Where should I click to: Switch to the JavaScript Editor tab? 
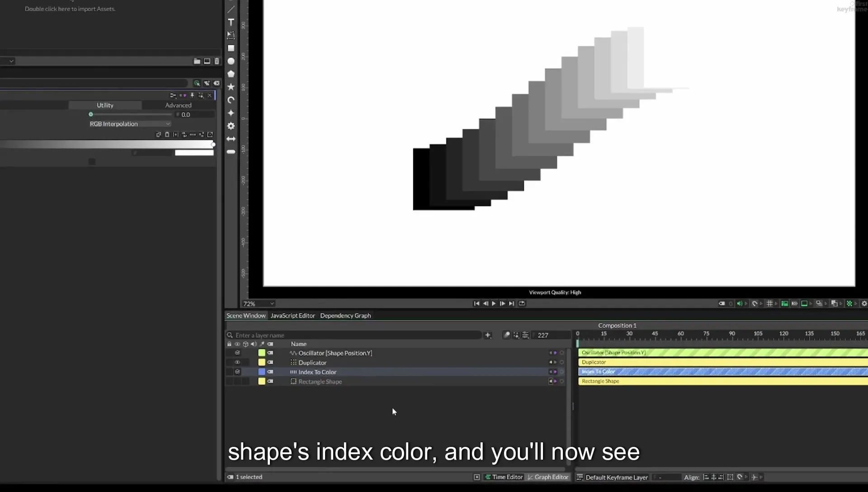pyautogui.click(x=292, y=316)
